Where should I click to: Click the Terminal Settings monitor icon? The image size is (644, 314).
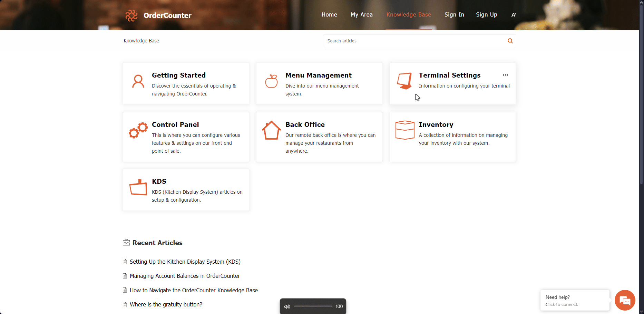pos(404,81)
